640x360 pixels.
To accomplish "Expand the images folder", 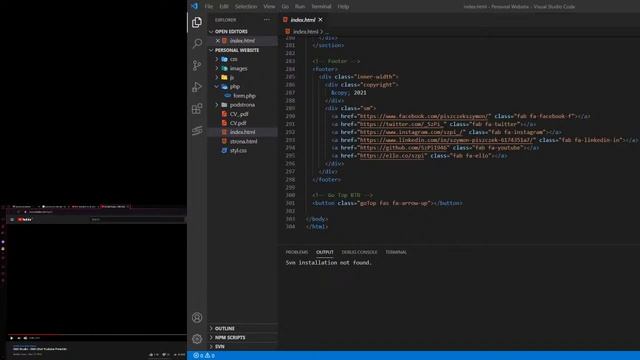I will tap(217, 69).
